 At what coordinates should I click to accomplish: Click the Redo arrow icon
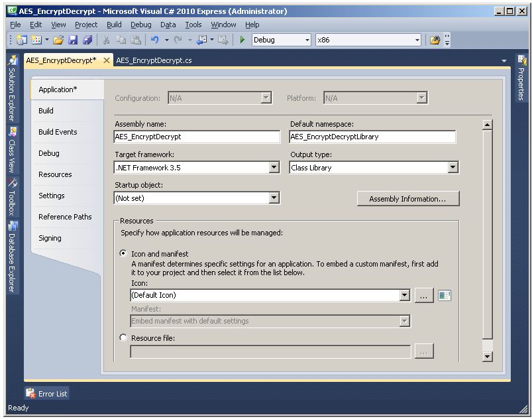coord(178,40)
